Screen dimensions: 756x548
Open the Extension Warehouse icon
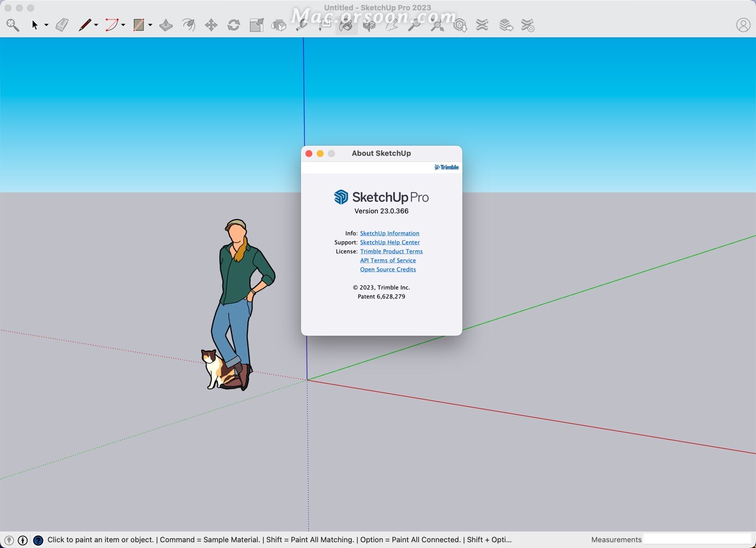[x=482, y=25]
